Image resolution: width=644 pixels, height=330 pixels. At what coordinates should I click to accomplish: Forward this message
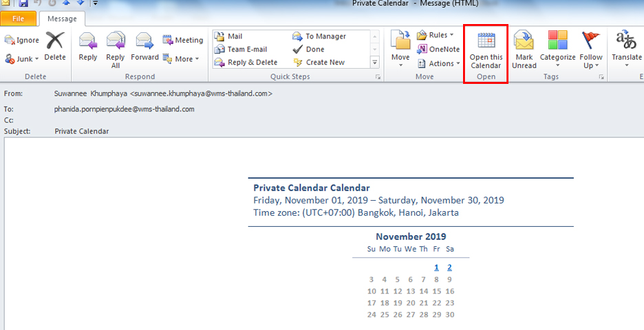144,46
